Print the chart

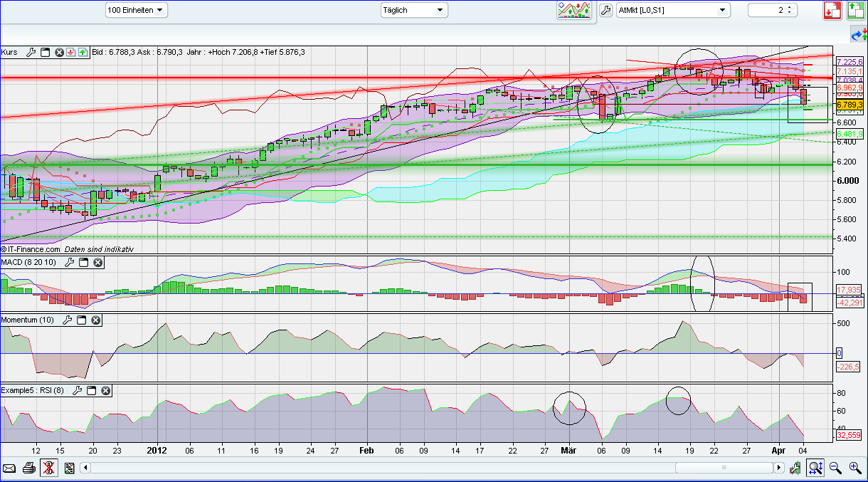tap(29, 468)
